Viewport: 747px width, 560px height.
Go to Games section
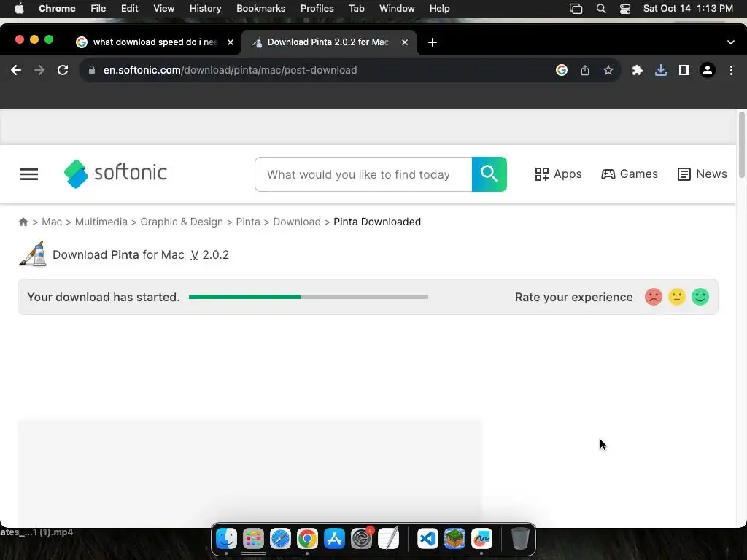tap(630, 174)
